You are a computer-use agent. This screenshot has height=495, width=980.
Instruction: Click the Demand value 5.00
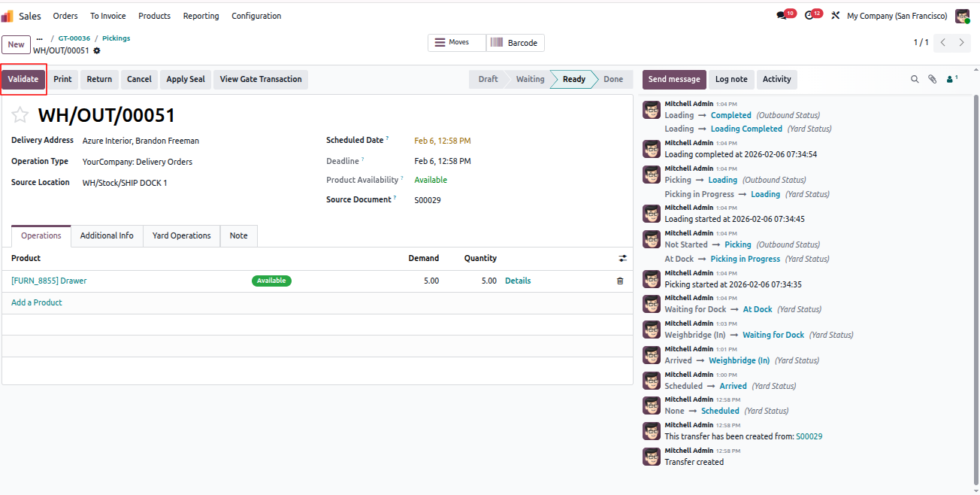(x=431, y=281)
